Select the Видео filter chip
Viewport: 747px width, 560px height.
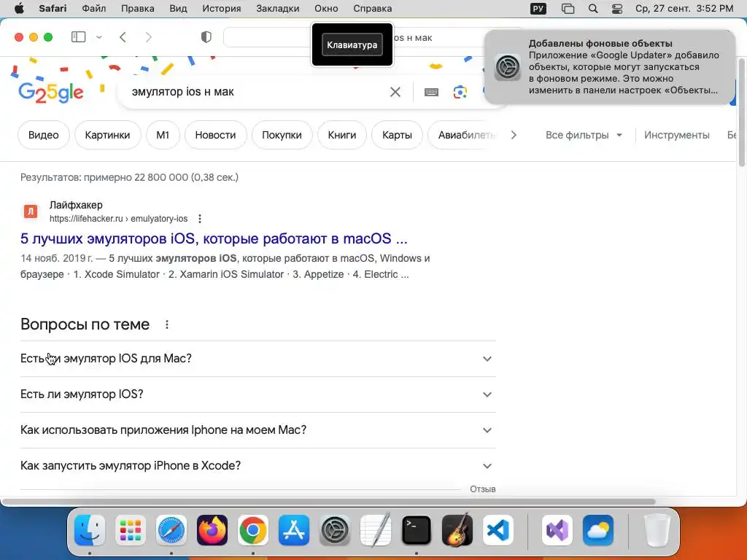tap(43, 135)
